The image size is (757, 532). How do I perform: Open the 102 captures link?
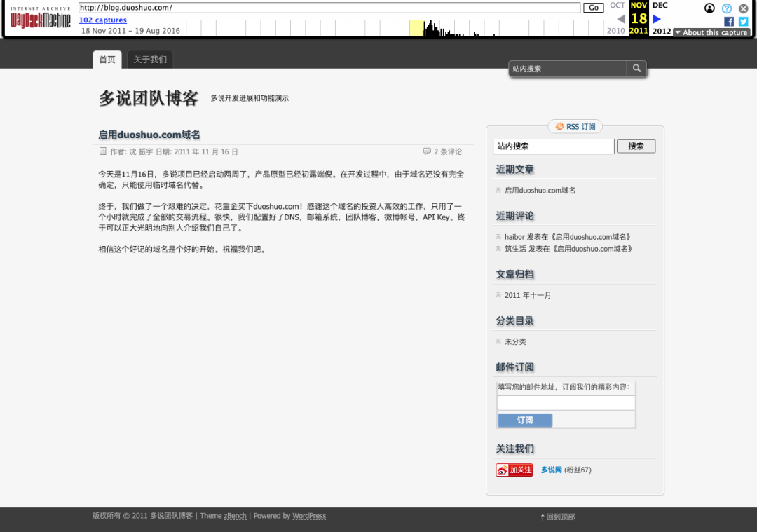tap(102, 20)
